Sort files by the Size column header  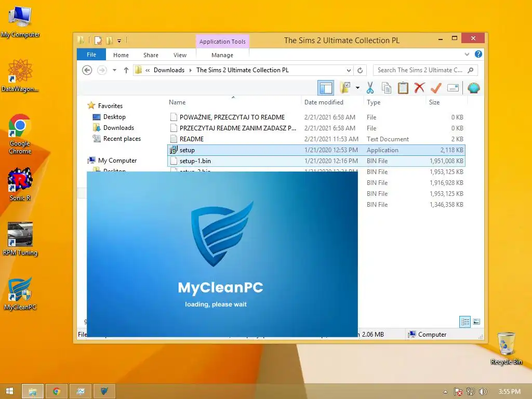434,102
